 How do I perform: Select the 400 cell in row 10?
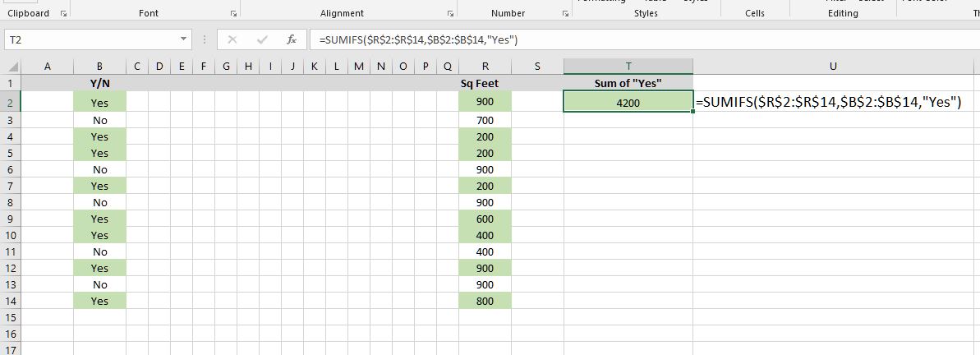click(x=485, y=236)
